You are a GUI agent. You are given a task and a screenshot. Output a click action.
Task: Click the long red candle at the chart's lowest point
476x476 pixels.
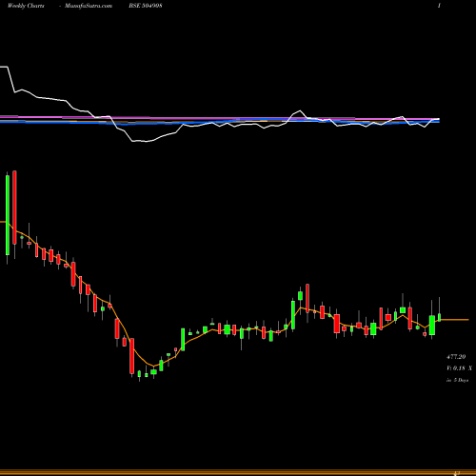(131, 356)
